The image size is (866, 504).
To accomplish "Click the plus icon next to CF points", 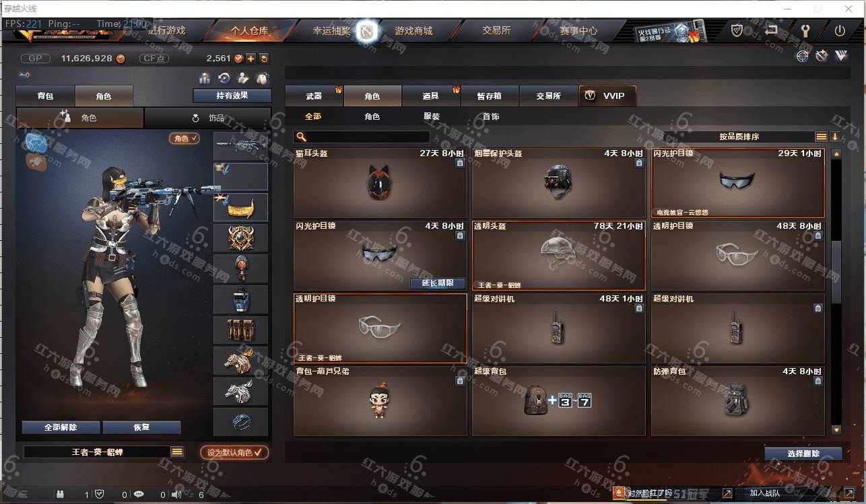I will click(x=251, y=59).
